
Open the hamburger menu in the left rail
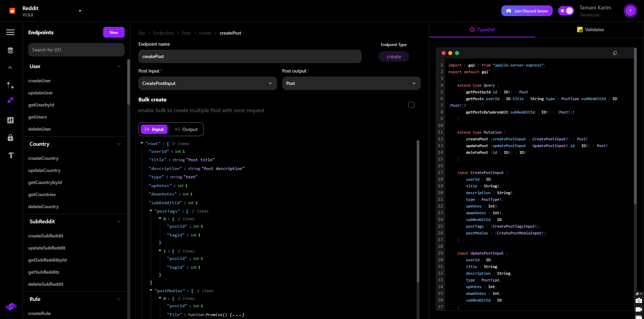pos(10,32)
